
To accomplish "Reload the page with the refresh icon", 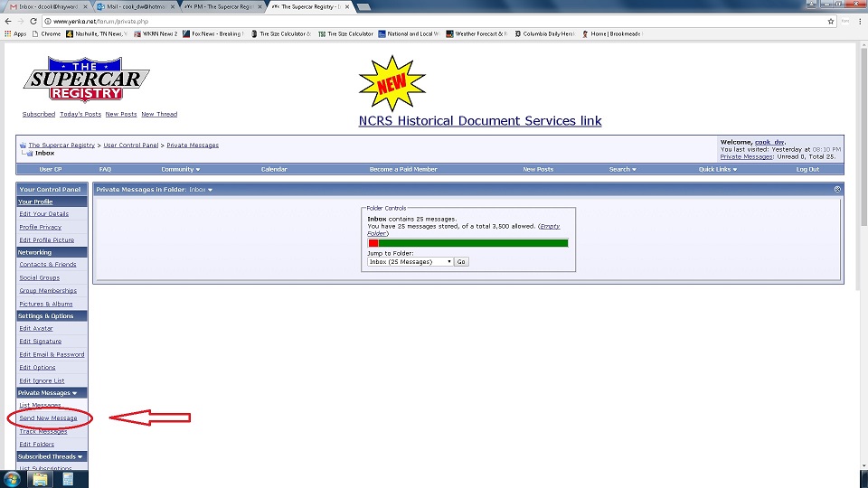I will click(33, 21).
